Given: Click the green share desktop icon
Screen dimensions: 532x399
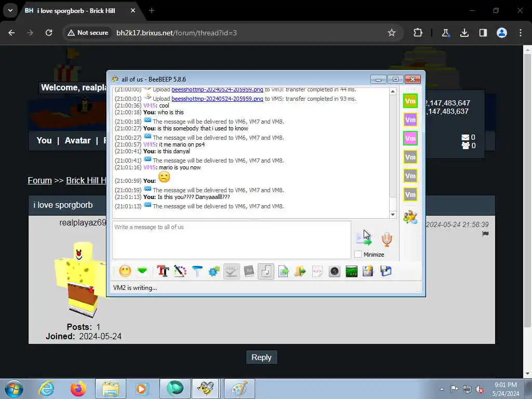Looking at the screenshot, I should pos(352,271).
